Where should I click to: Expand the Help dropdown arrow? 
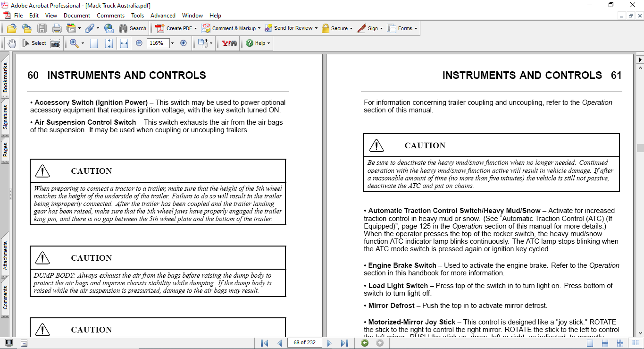[268, 43]
